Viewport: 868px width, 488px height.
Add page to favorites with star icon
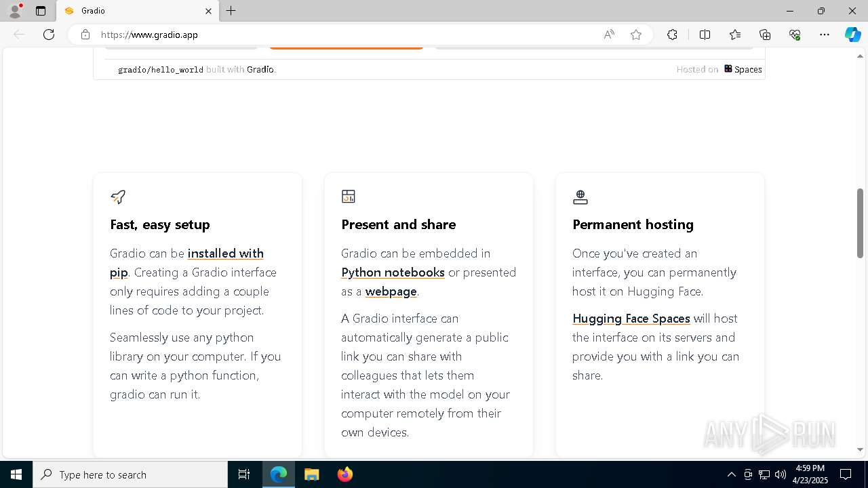coord(636,35)
